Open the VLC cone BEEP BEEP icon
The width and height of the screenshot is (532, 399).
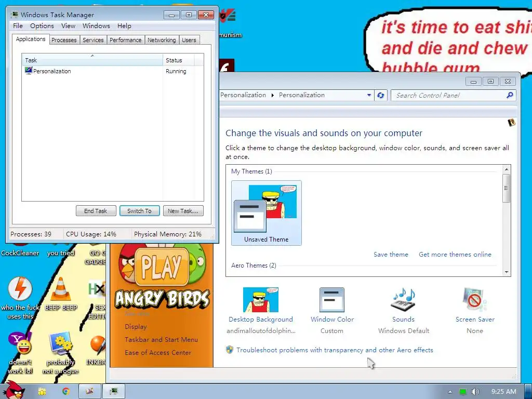pos(61,289)
